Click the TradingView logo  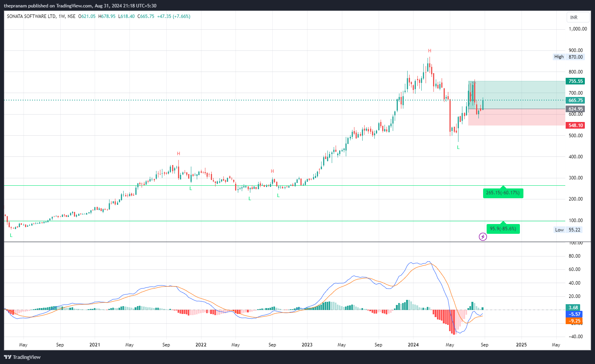pyautogui.click(x=22, y=357)
